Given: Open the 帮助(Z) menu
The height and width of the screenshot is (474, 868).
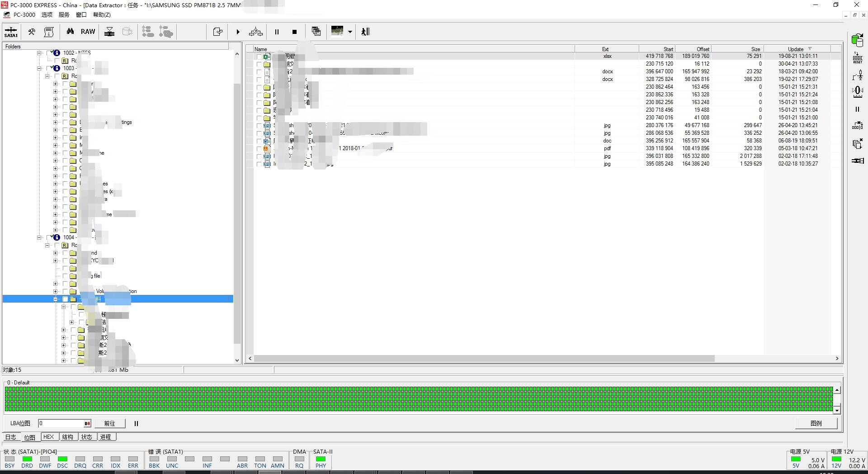Looking at the screenshot, I should point(102,14).
